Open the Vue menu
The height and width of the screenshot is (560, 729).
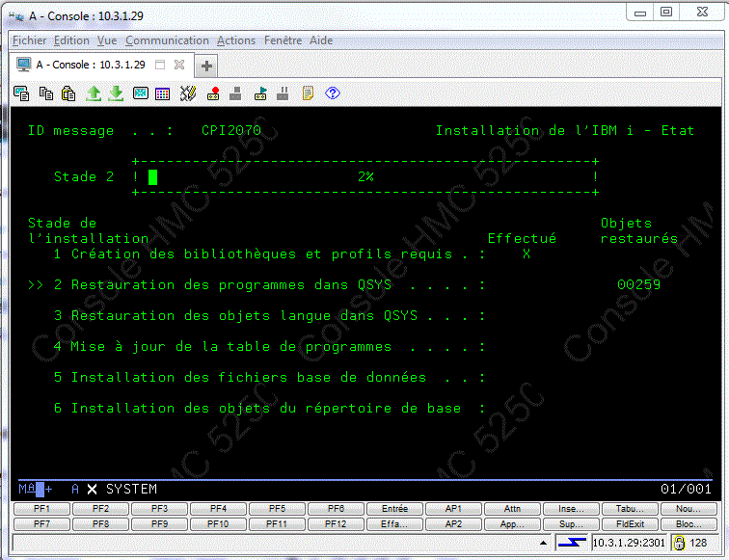(x=107, y=40)
